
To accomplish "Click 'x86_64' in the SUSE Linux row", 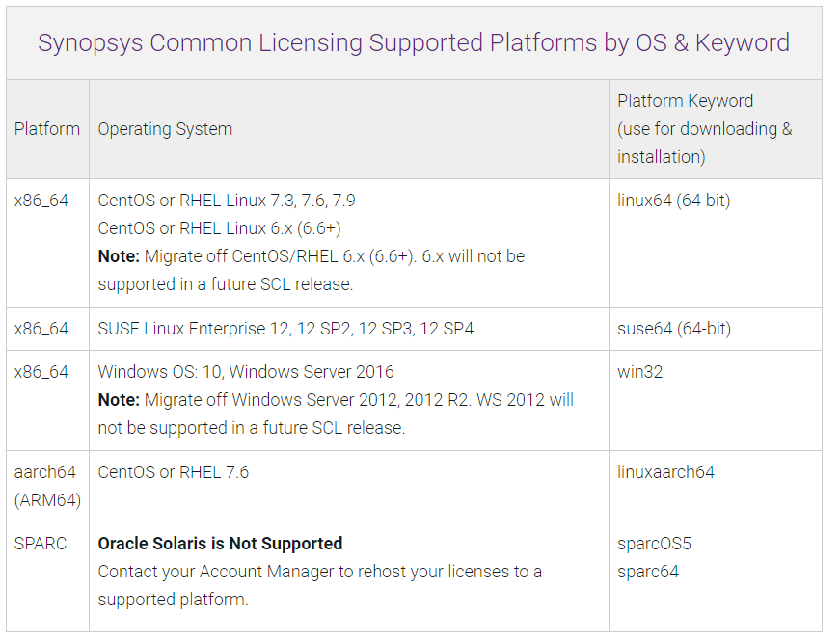I will [41, 328].
